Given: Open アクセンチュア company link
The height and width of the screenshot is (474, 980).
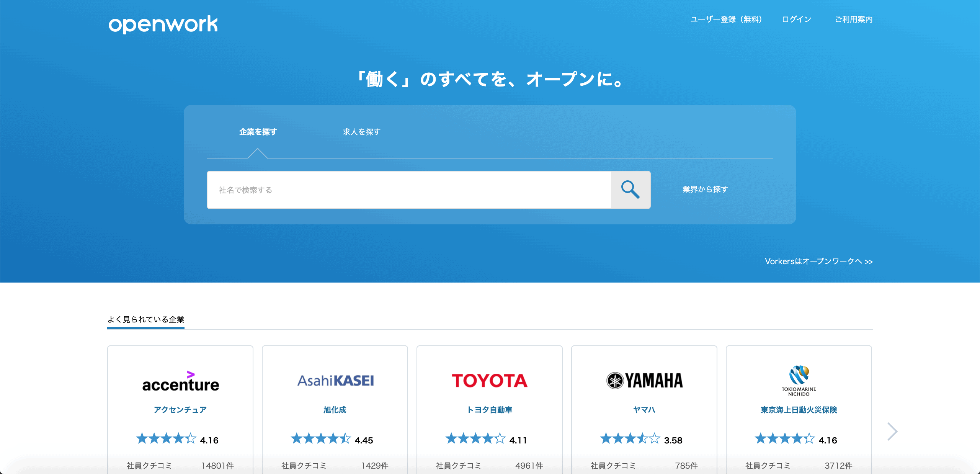Looking at the screenshot, I should [x=180, y=410].
